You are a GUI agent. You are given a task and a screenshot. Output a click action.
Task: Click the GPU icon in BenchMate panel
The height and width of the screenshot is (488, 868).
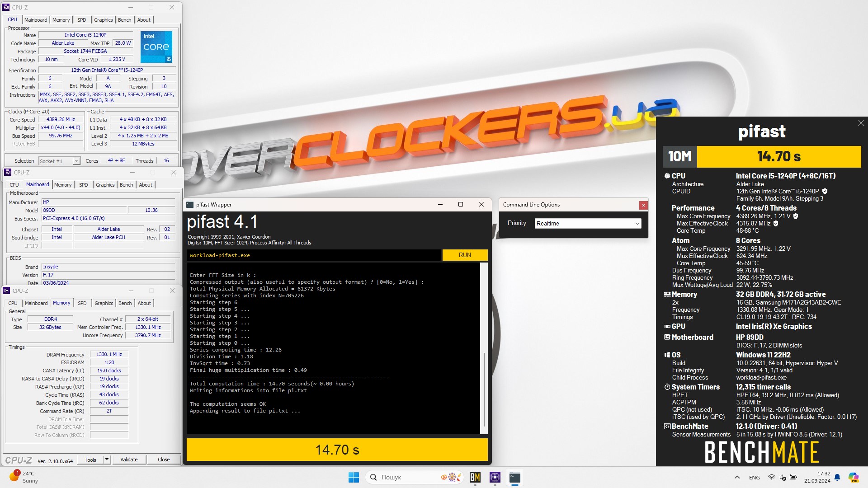point(667,326)
